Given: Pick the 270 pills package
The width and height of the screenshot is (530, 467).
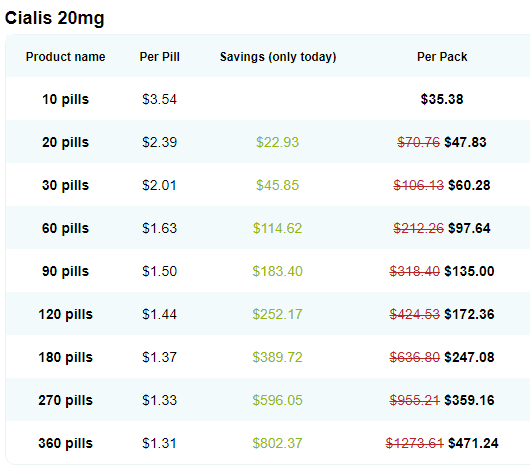Looking at the screenshot, I should (x=65, y=400).
